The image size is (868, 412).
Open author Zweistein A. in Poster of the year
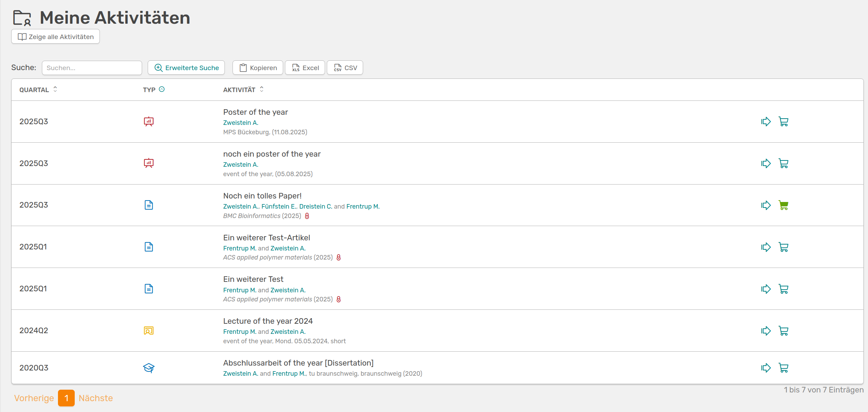[241, 123]
